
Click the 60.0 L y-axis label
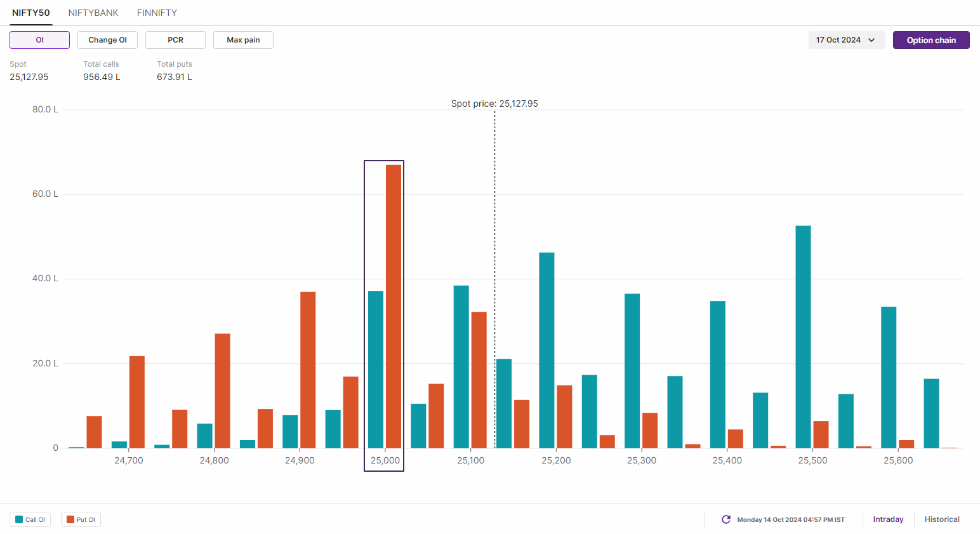pyautogui.click(x=45, y=194)
